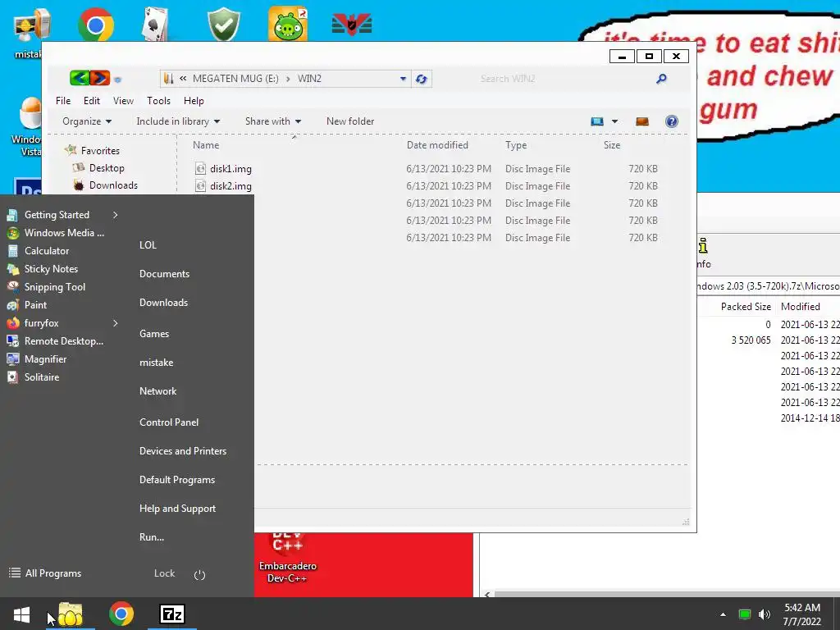Open Chrome from the taskbar
The image size is (840, 630).
(x=121, y=614)
